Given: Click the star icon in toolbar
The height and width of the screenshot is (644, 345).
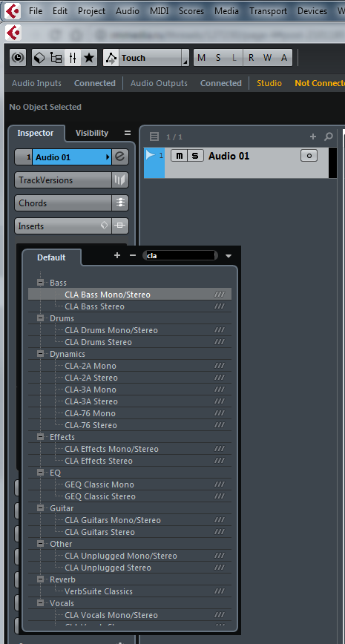Looking at the screenshot, I should point(89,58).
